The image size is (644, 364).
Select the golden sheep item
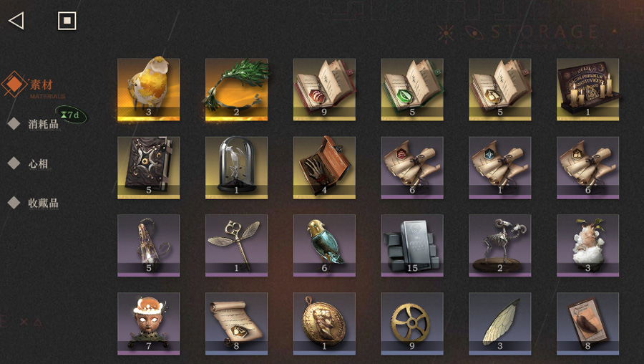[149, 90]
